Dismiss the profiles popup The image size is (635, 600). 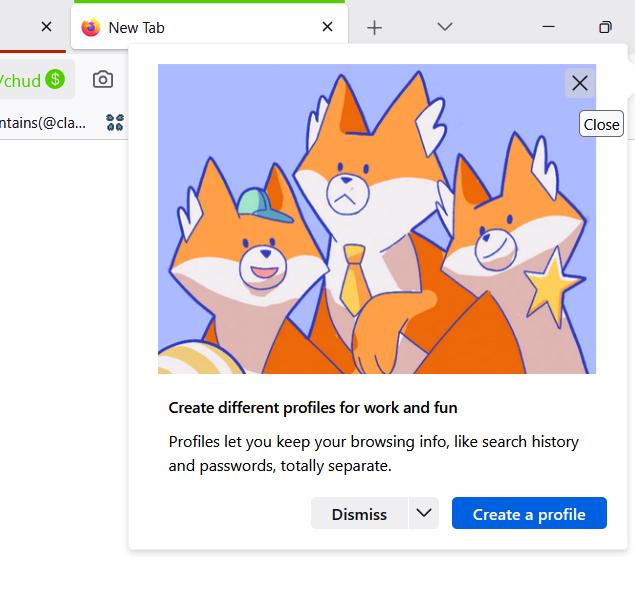click(359, 513)
